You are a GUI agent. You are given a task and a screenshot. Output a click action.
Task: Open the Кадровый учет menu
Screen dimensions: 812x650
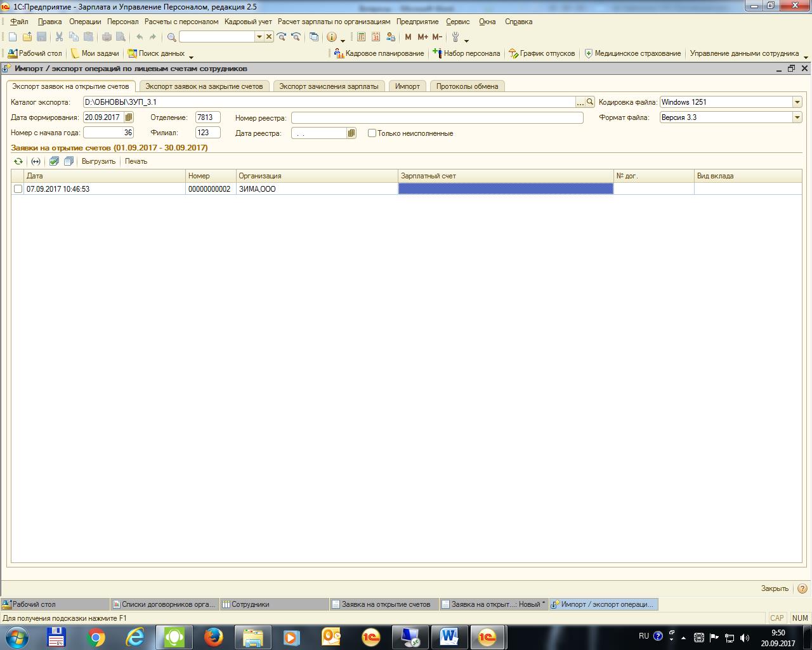pyautogui.click(x=248, y=22)
